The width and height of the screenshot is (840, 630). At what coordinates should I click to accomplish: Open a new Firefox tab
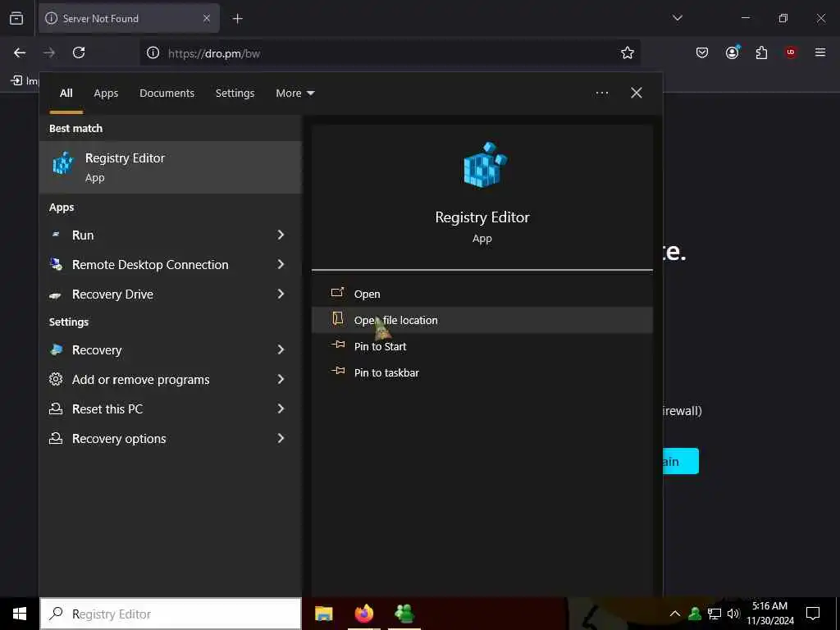click(x=237, y=19)
